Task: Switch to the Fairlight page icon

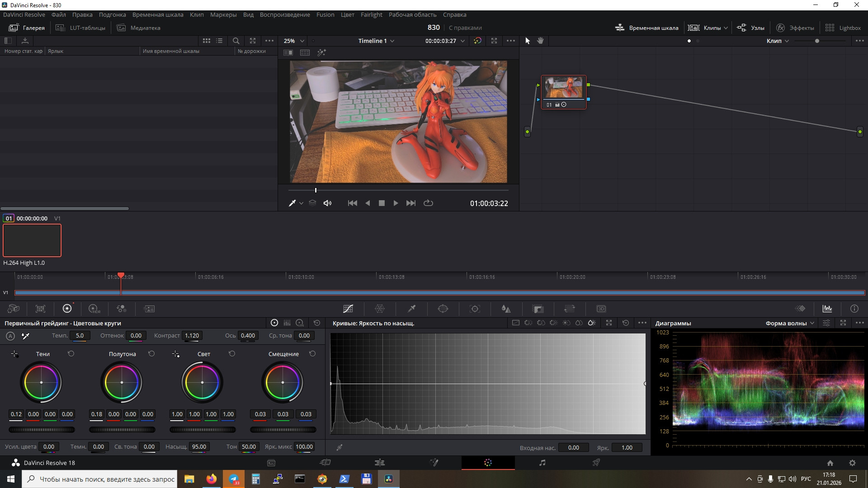Action: click(x=542, y=463)
